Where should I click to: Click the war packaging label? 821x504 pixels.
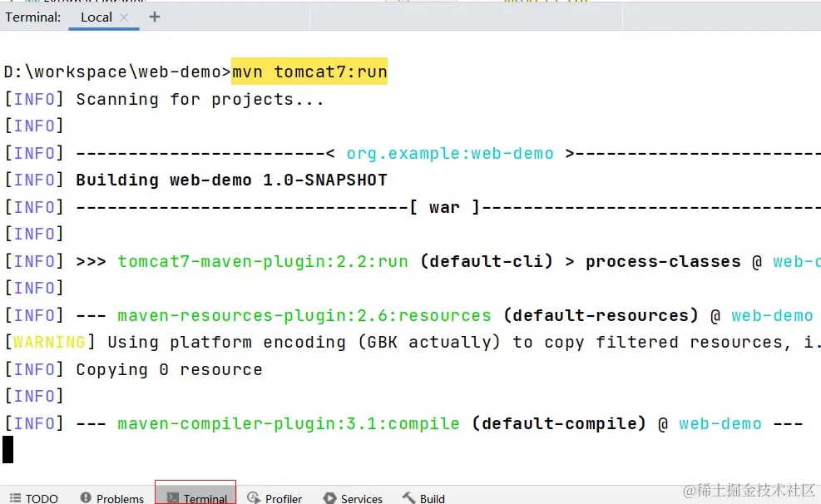click(444, 207)
